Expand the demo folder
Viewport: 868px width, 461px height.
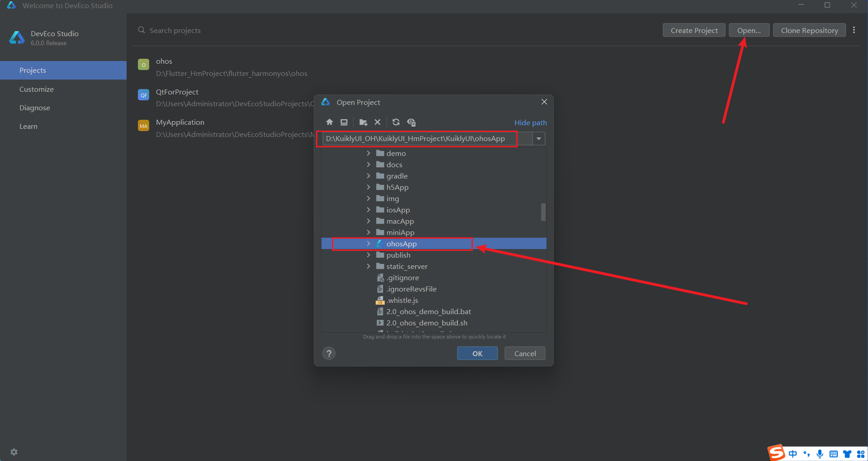click(x=368, y=153)
